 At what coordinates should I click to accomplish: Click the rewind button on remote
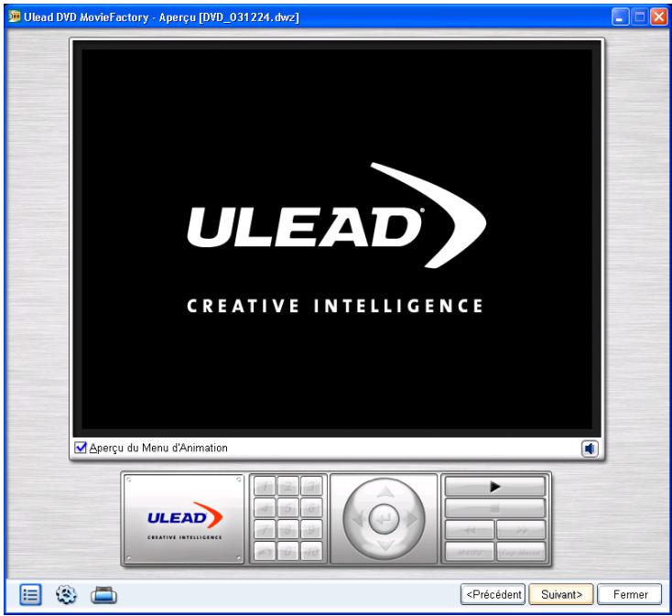point(470,530)
